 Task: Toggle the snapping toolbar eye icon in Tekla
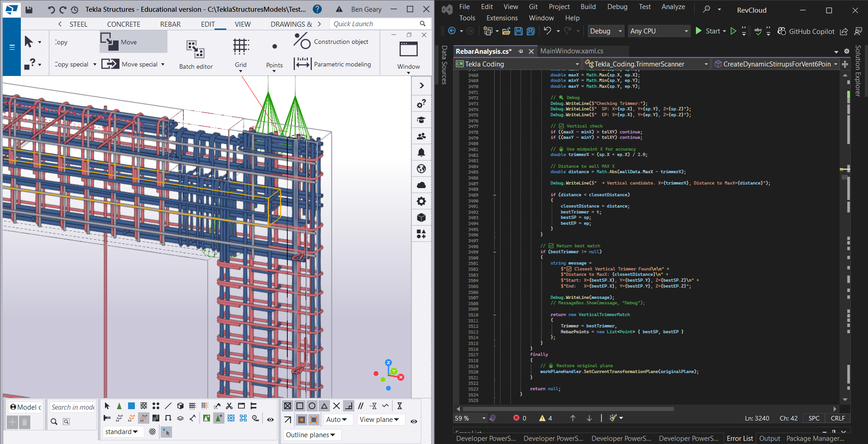pos(414,421)
